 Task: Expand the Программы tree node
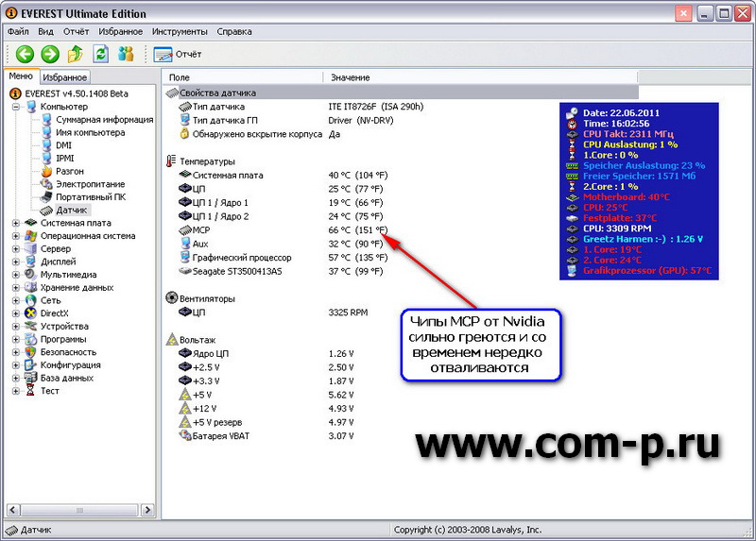pyautogui.click(x=16, y=340)
